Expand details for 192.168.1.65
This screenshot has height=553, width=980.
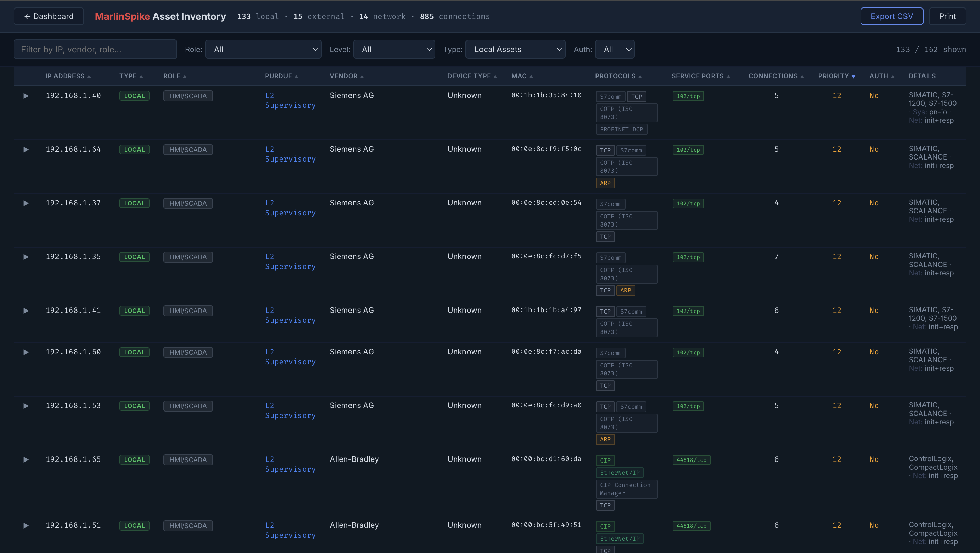coord(26,459)
